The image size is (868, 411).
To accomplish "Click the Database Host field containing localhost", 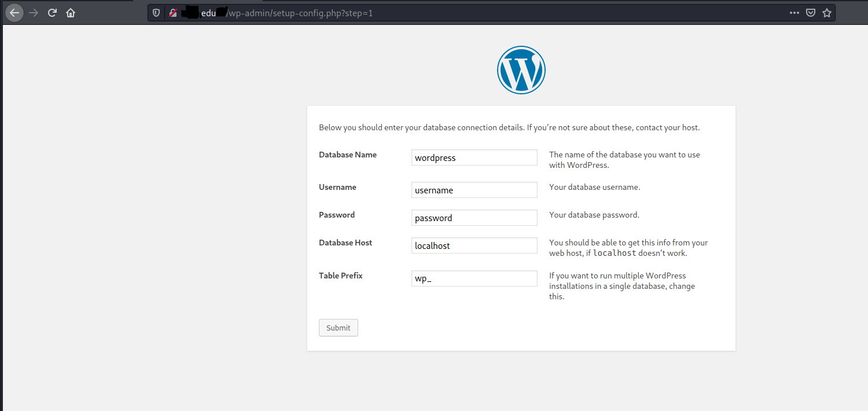I will tap(475, 245).
